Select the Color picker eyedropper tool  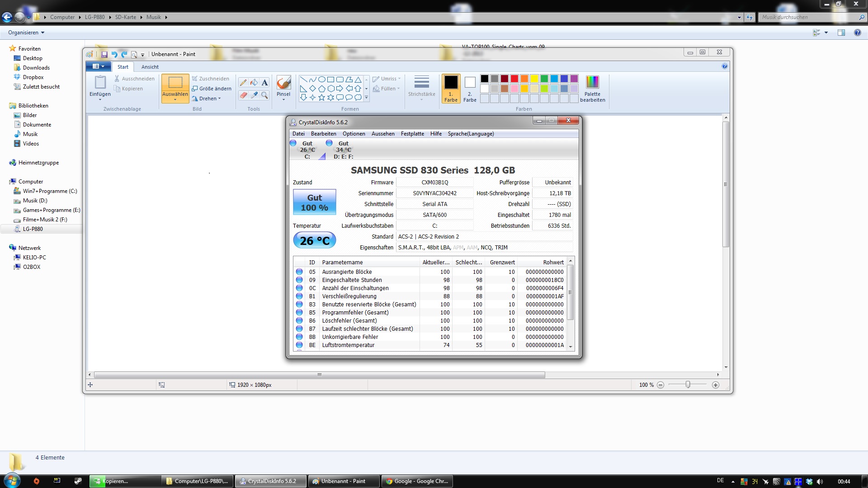point(254,95)
